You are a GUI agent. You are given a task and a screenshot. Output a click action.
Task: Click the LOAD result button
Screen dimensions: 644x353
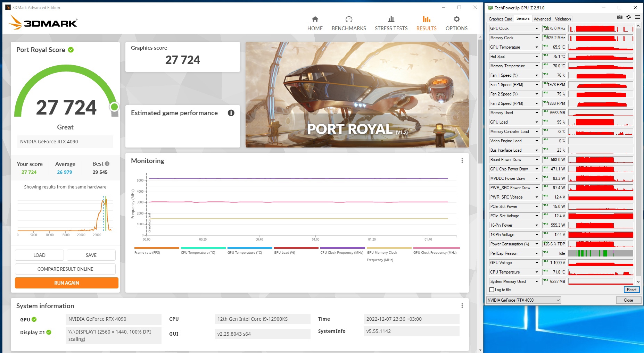[39, 255]
